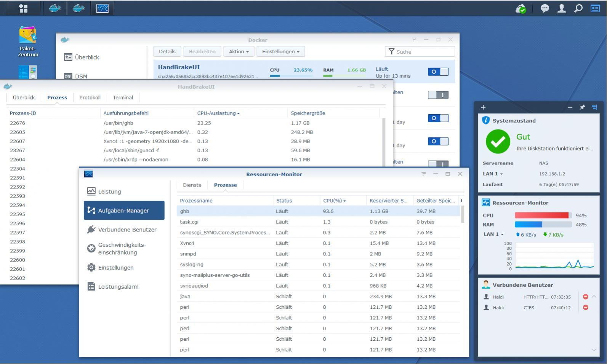607x364 pixels.
Task: Click the Docker window whale icon
Action: [65, 40]
